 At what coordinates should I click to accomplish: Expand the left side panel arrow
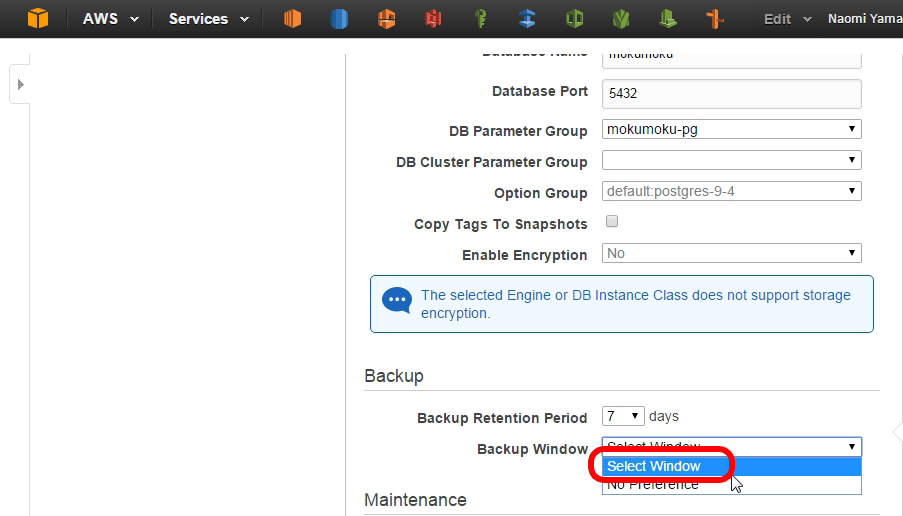tap(21, 85)
